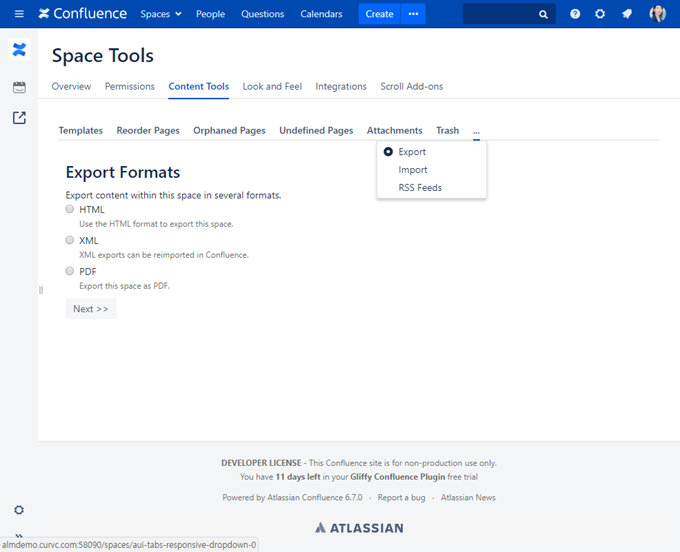Click the XML format label
The width and height of the screenshot is (680, 552).
point(89,241)
